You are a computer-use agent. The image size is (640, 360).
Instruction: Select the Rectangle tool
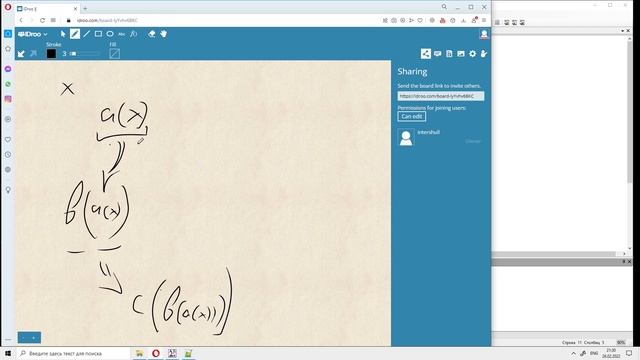tap(98, 34)
